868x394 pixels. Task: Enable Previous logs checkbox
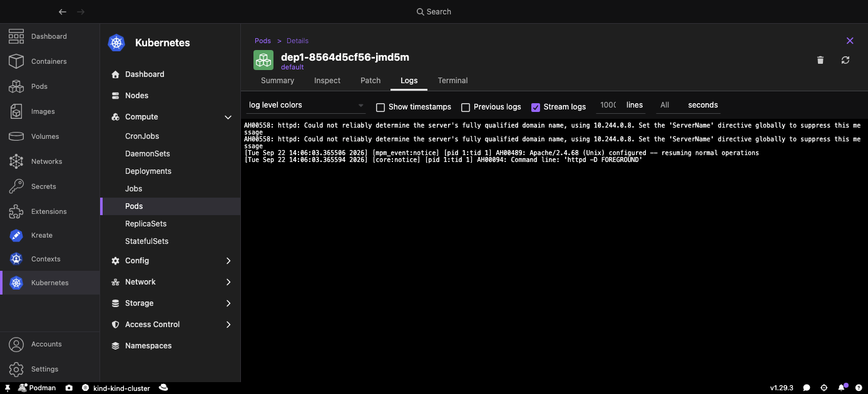coord(465,107)
